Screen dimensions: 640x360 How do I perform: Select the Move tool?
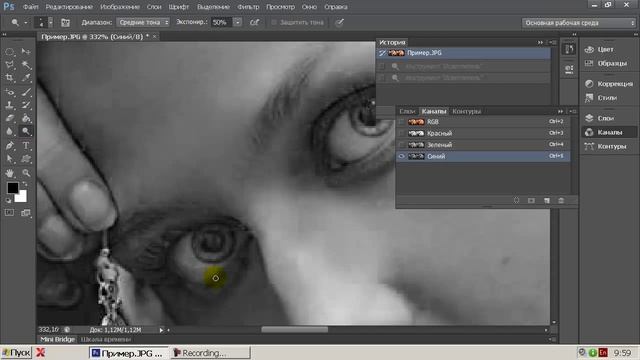tap(26, 52)
